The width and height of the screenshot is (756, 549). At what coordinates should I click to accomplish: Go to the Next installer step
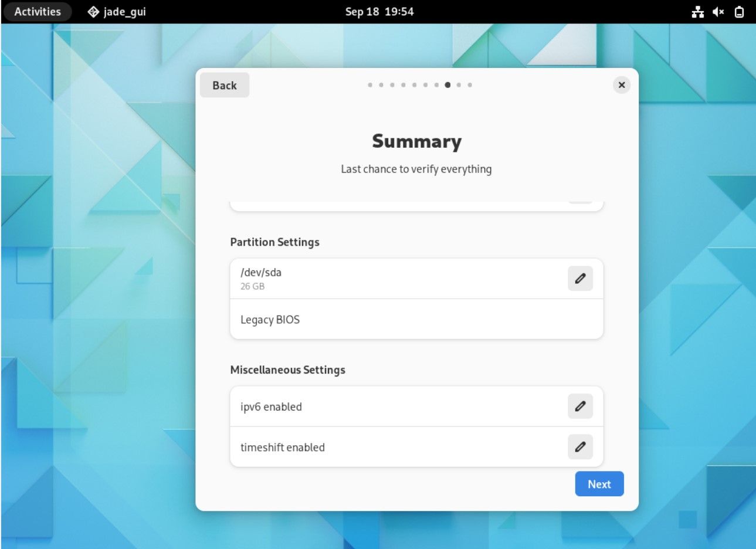coord(599,484)
